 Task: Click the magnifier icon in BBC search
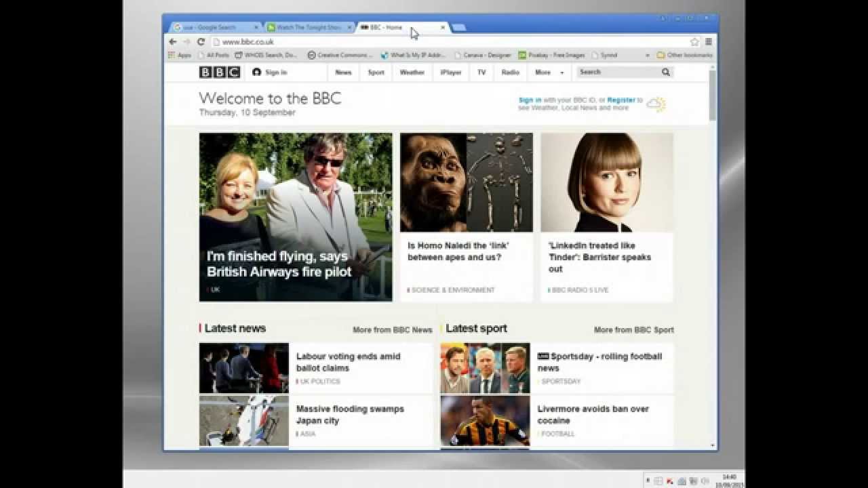pos(666,72)
